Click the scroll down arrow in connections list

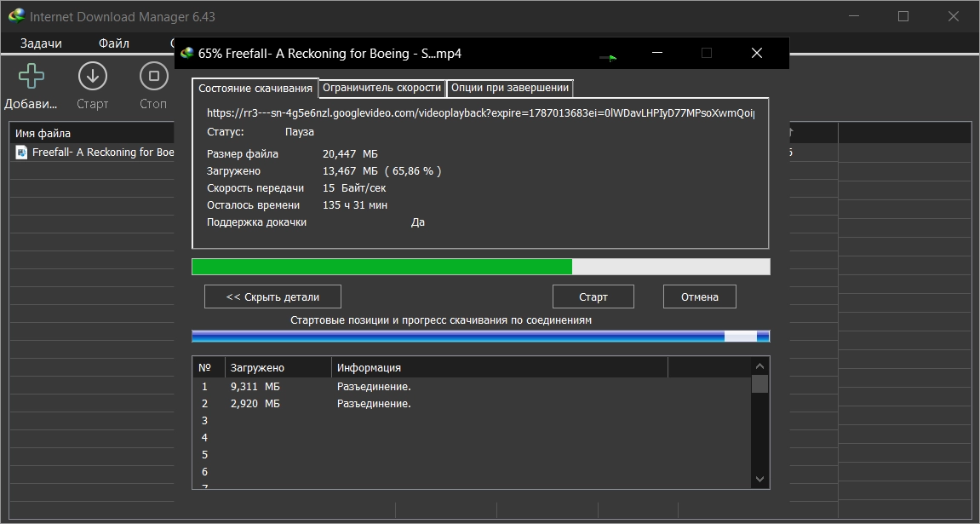(760, 479)
